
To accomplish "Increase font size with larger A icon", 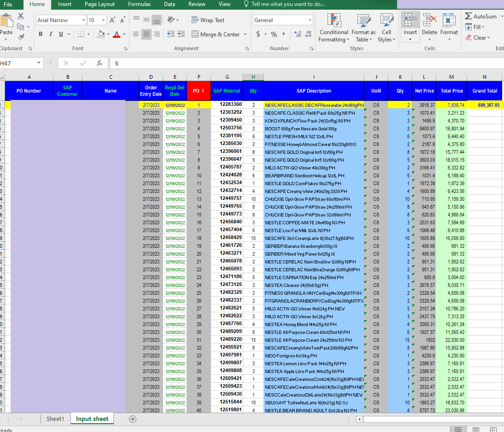I will (x=112, y=20).
